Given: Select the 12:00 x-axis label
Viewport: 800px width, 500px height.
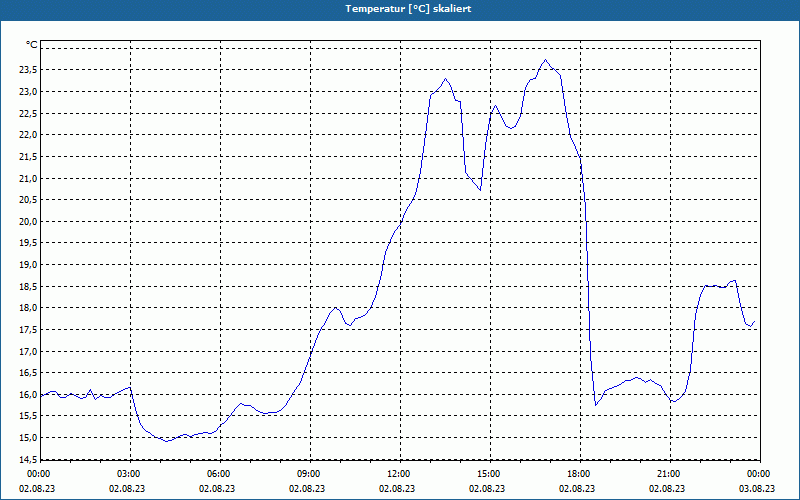Looking at the screenshot, I should coord(400,474).
